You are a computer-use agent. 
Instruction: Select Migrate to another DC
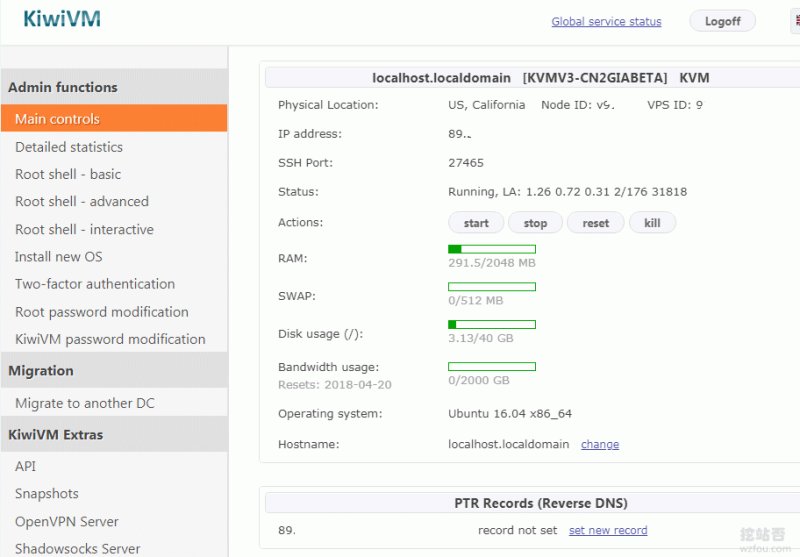[85, 403]
